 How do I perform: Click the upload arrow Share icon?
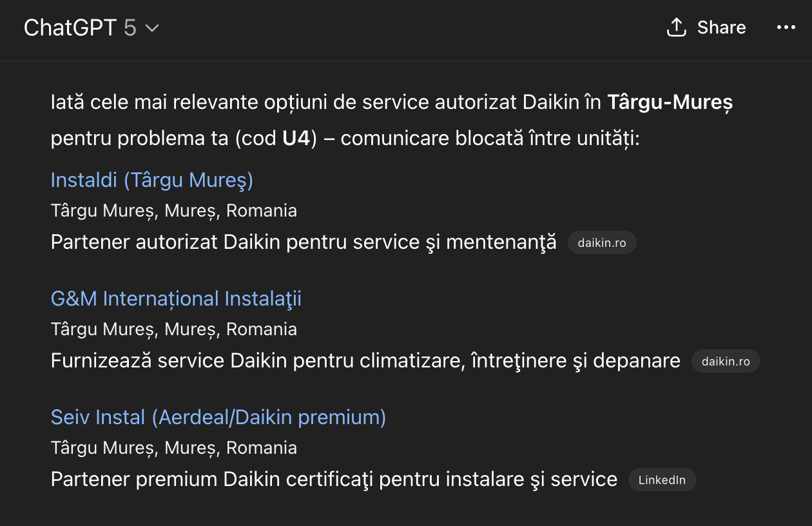pos(676,27)
